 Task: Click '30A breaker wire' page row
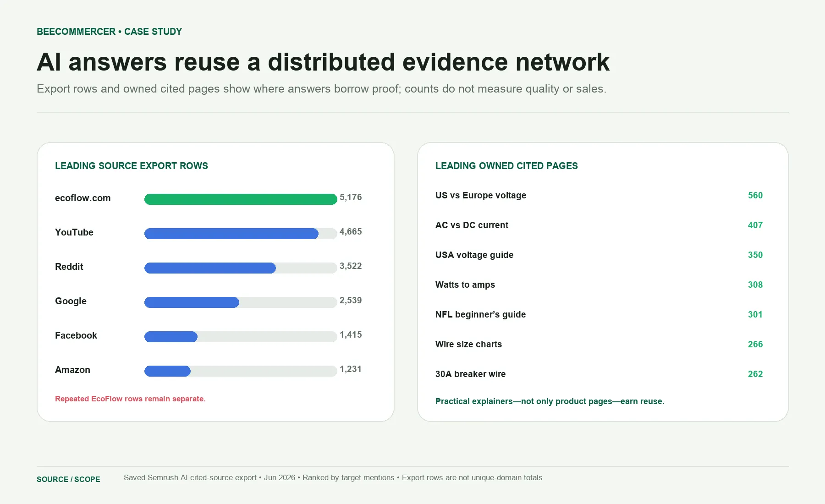click(599, 374)
